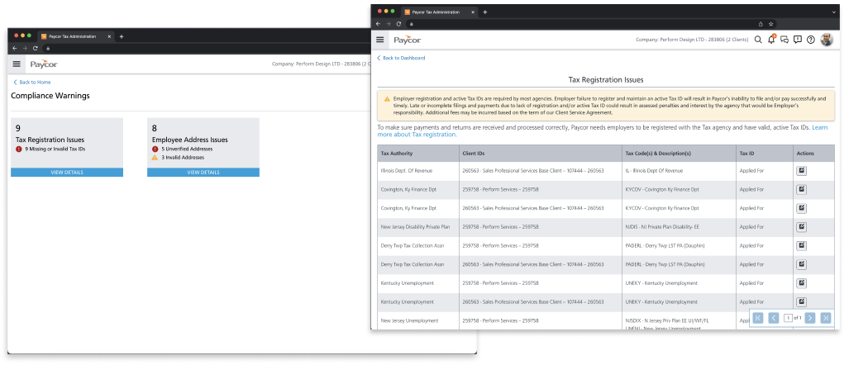The width and height of the screenshot is (868, 365).
Task: Expand the tab search chevron in right browser window
Action: coord(833,12)
